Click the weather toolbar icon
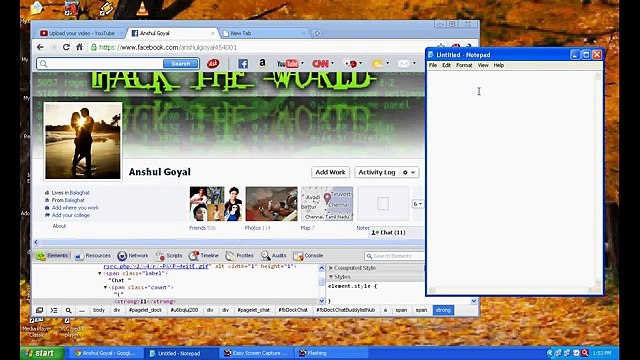 click(x=377, y=64)
